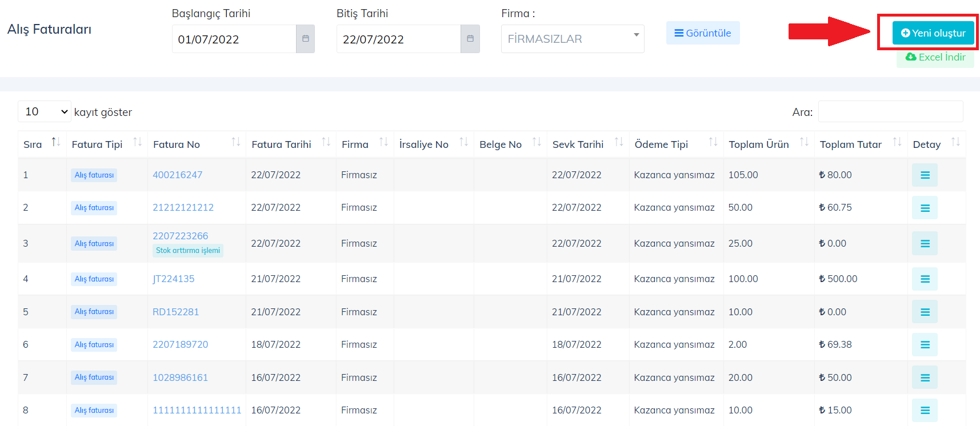
Task: Open invoice link 1028986161
Action: 180,377
